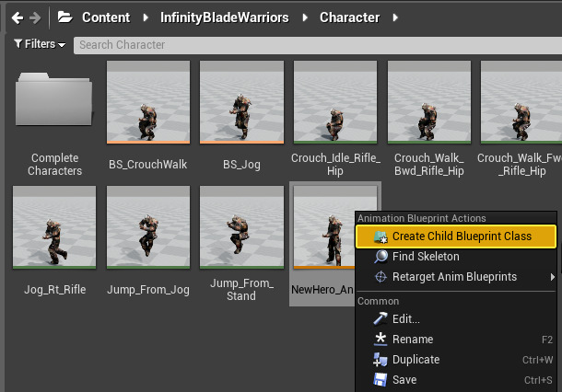
Task: Click the Jump_From_Jog name label
Action: 148,289
